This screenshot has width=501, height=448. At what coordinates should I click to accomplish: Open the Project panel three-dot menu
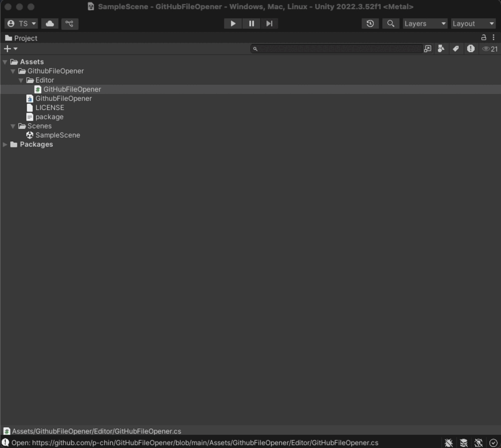click(494, 37)
